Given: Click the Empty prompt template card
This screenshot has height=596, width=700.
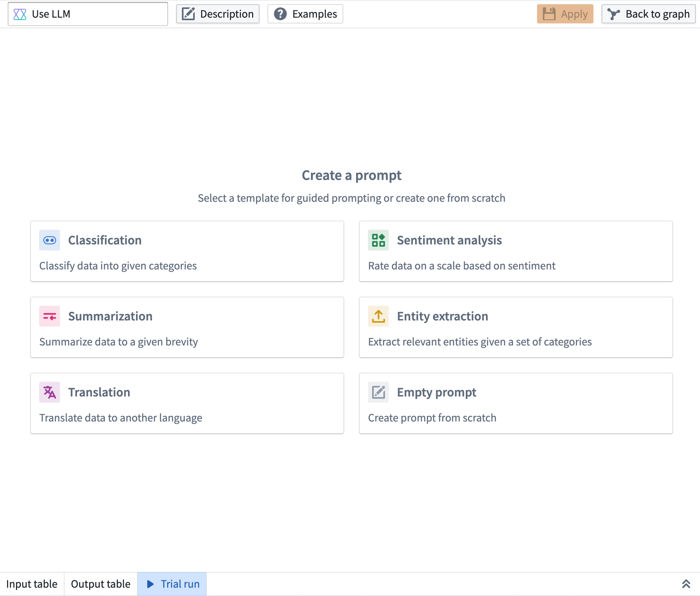Looking at the screenshot, I should click(x=516, y=403).
